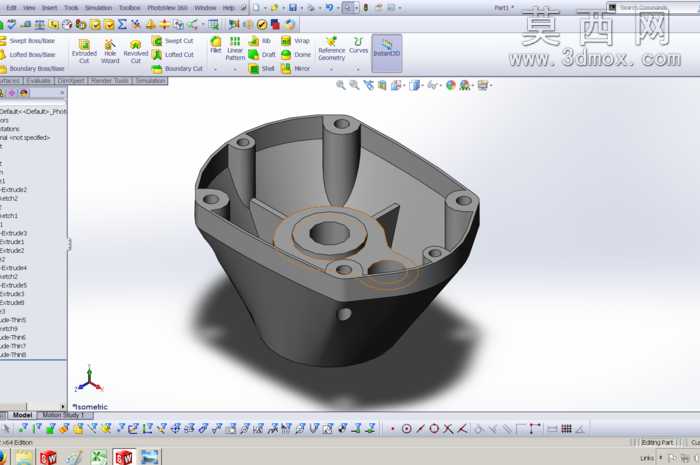Open the Simulation menu
Viewport: 700px width, 465px height.
(x=98, y=8)
